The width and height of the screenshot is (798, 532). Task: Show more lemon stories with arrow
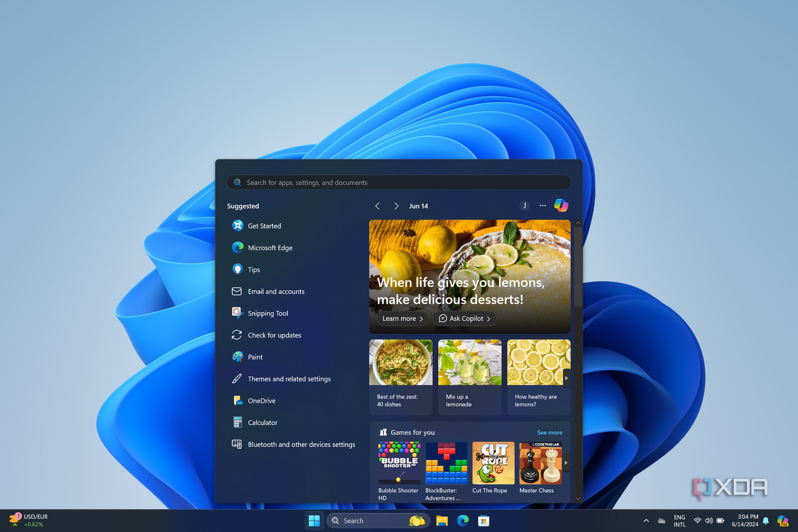coord(566,378)
